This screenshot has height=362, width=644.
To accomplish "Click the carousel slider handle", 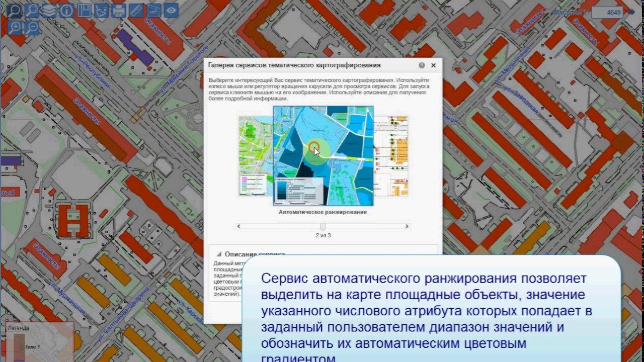I will [x=323, y=226].
